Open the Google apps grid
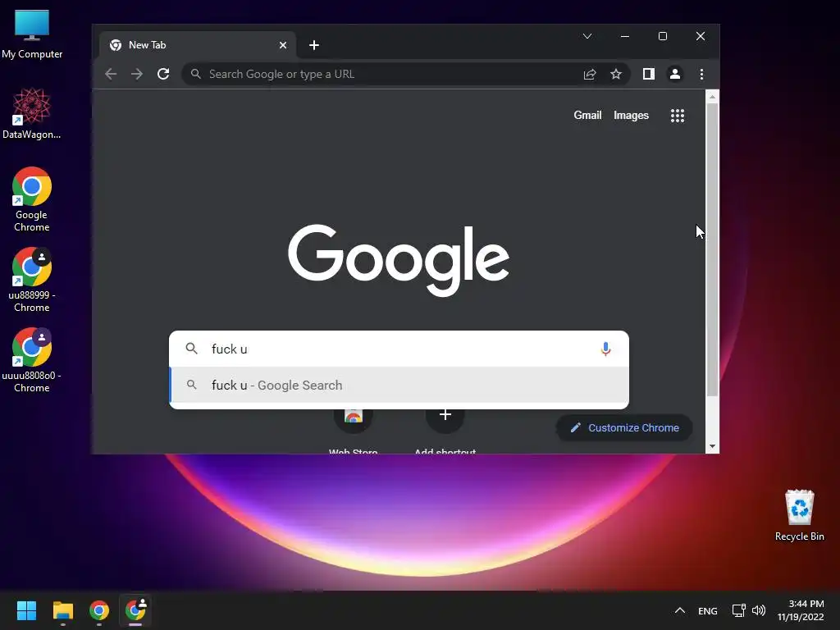 click(x=678, y=116)
